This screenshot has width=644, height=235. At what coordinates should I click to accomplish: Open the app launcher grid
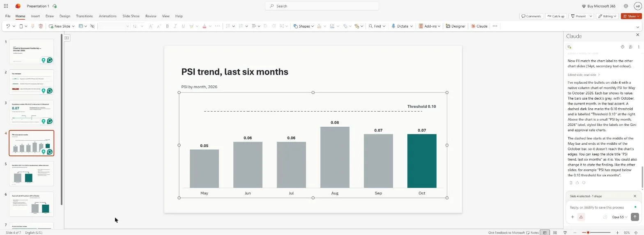6,6
